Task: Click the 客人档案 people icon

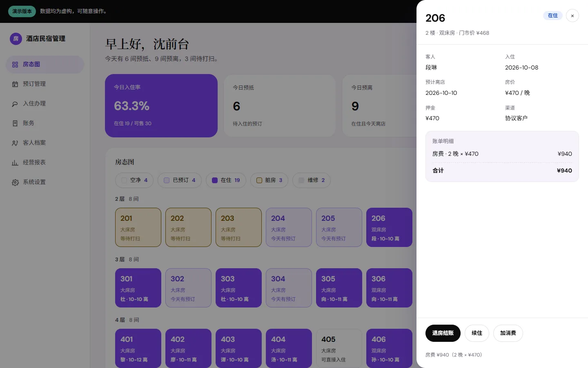Action: click(x=15, y=143)
